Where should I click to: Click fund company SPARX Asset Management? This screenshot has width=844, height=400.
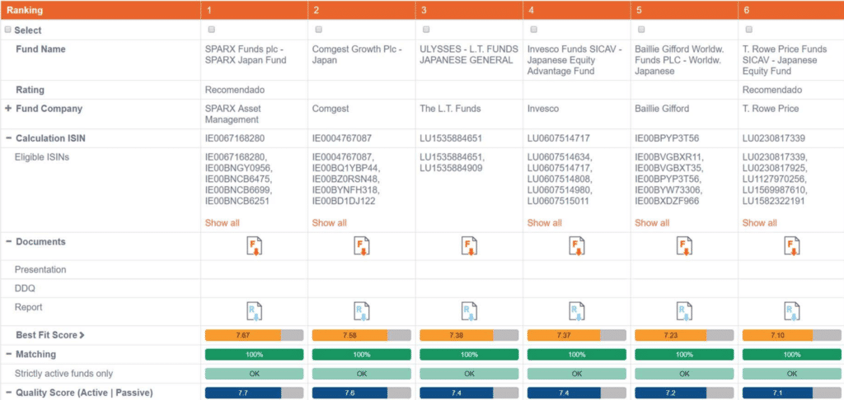pos(231,114)
